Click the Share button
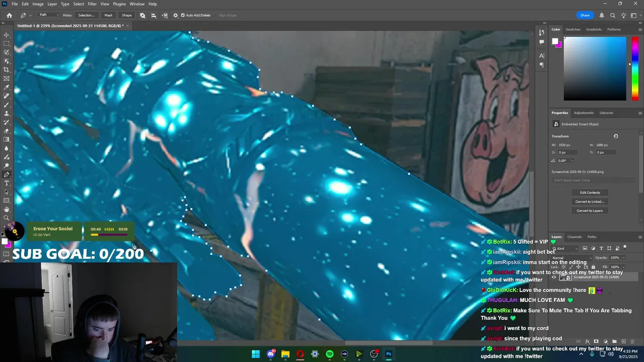 (x=585, y=15)
